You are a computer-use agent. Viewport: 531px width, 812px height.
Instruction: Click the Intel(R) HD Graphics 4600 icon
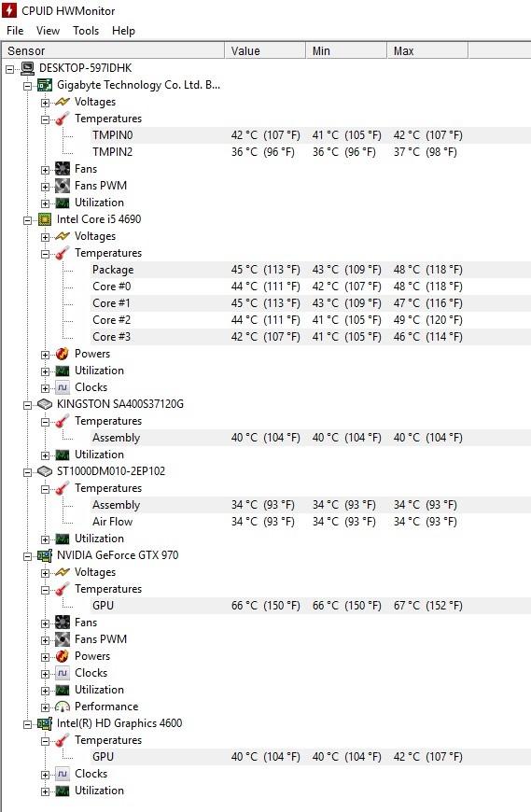45,723
